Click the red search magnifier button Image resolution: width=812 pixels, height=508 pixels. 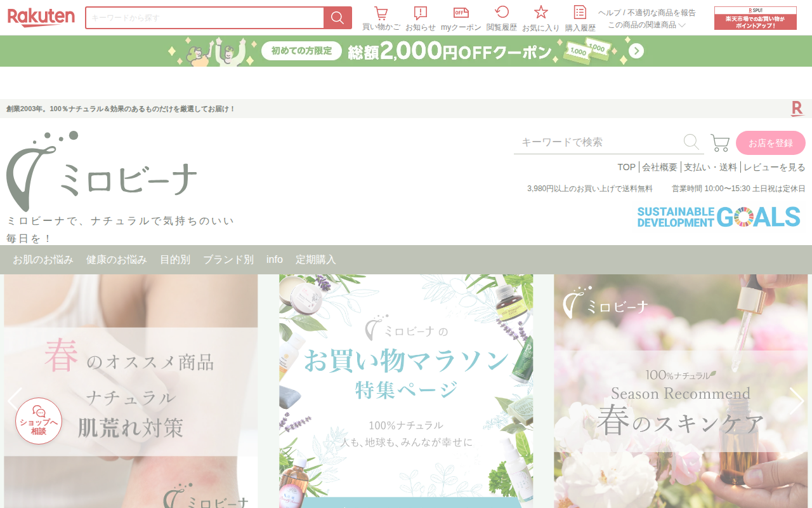click(x=337, y=18)
